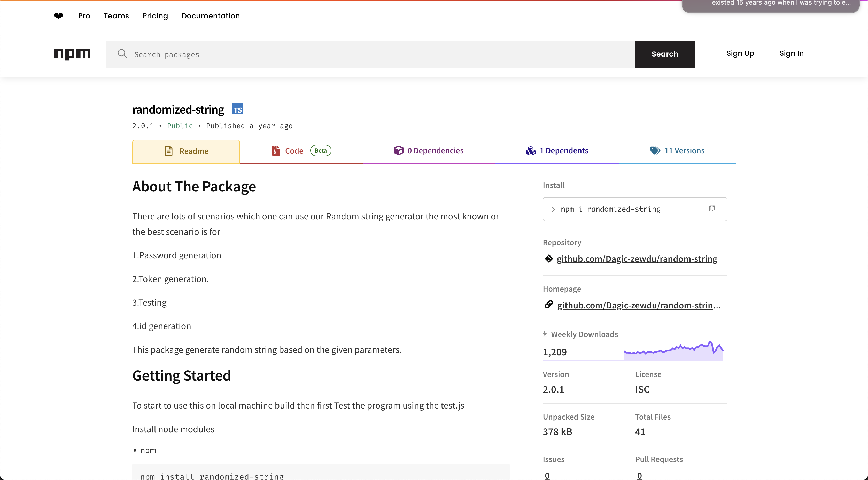
Task: Click the Dependents cubes icon
Action: point(530,150)
